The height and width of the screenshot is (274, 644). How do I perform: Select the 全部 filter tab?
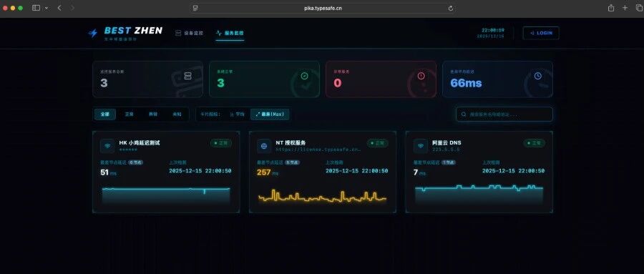(105, 114)
